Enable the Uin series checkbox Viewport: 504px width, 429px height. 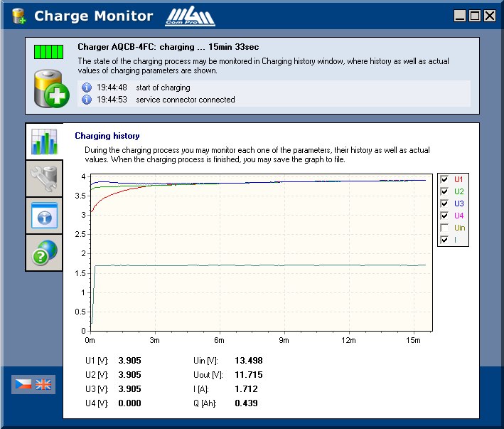[x=444, y=228]
